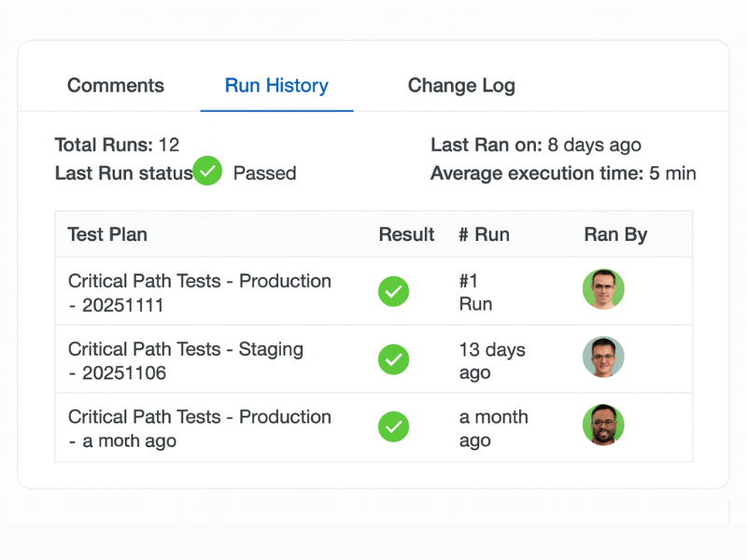This screenshot has height=560, width=747.
Task: Select the result checkmark for the Staging - 20251106 run
Action: click(x=393, y=359)
